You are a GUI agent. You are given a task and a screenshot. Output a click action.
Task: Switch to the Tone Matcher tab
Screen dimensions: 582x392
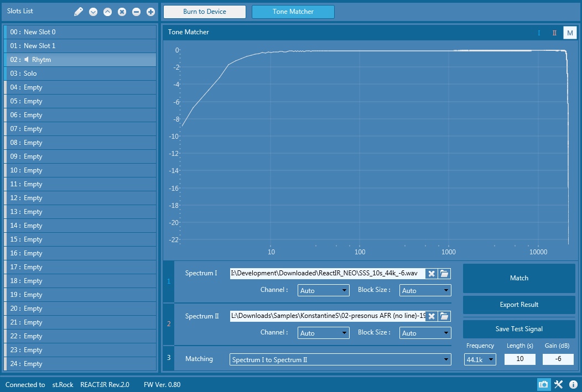(x=293, y=12)
